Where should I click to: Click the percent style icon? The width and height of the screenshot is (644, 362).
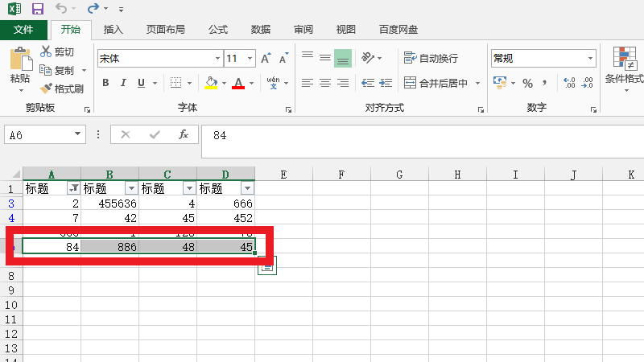click(527, 83)
